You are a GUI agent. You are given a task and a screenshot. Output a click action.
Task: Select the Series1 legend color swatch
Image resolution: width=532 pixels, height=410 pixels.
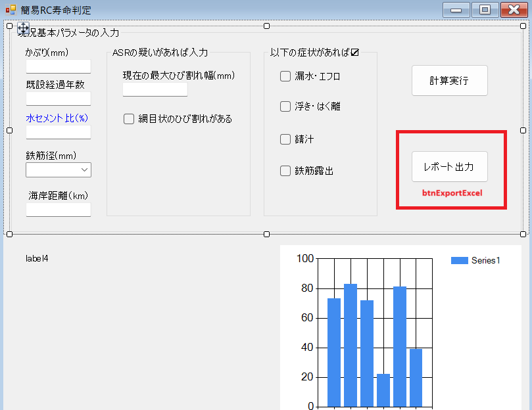pos(459,261)
